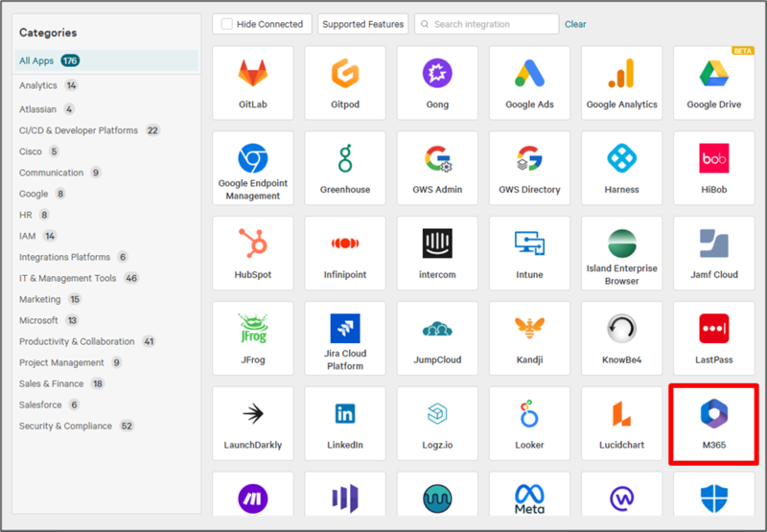767x532 pixels.
Task: Select the Greenhouse integration
Action: coord(345,168)
